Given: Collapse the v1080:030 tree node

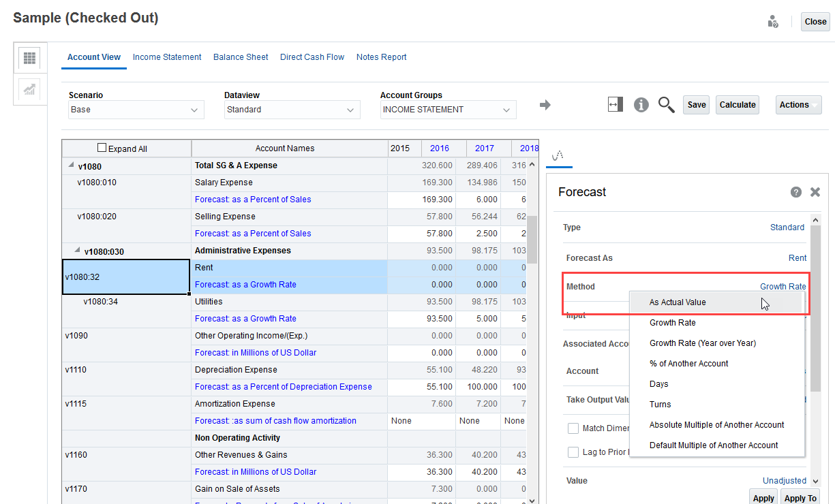Looking at the screenshot, I should click(77, 251).
